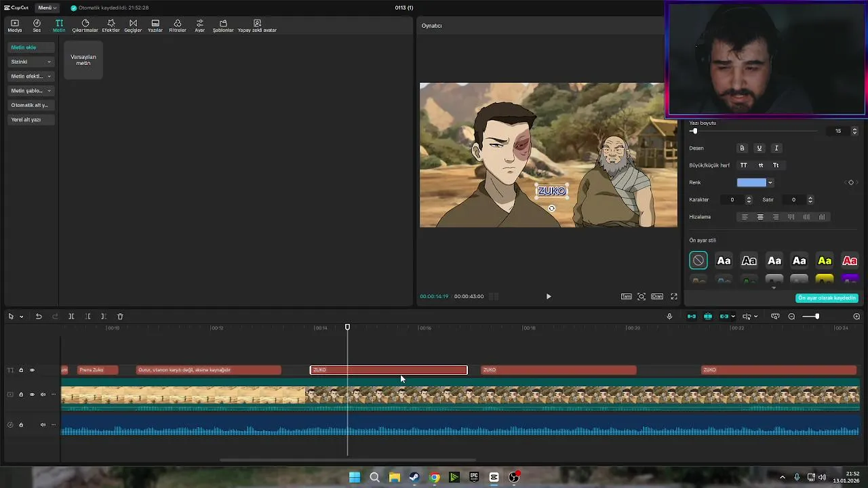The image size is (868, 488).
Task: Click the Karakter spacing stepper
Action: click(x=749, y=200)
